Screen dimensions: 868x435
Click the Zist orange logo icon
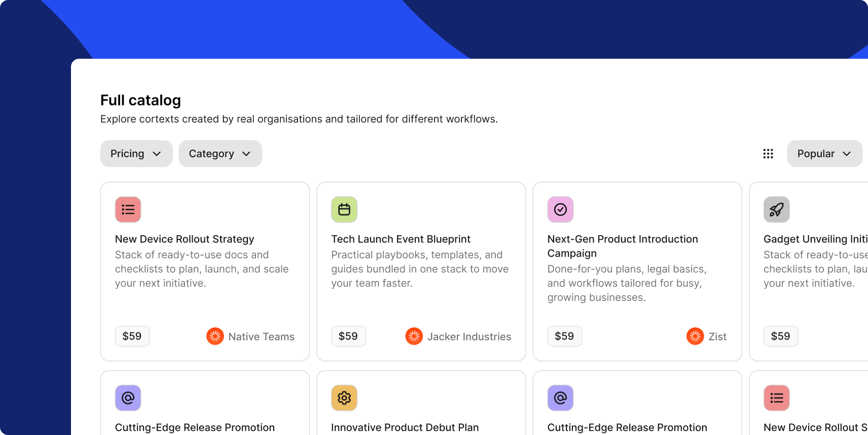(x=695, y=336)
